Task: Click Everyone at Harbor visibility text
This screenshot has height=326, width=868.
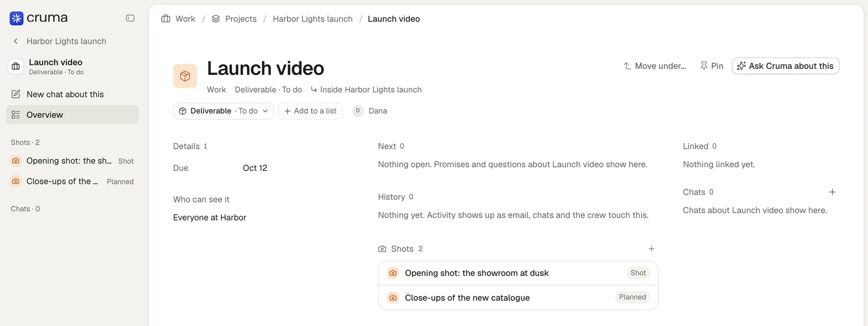Action: click(210, 218)
